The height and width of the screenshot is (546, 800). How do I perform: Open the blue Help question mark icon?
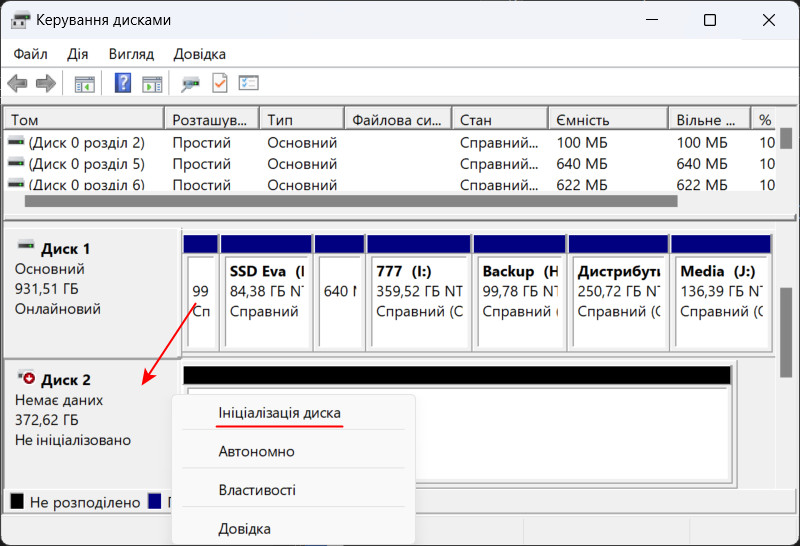(123, 83)
